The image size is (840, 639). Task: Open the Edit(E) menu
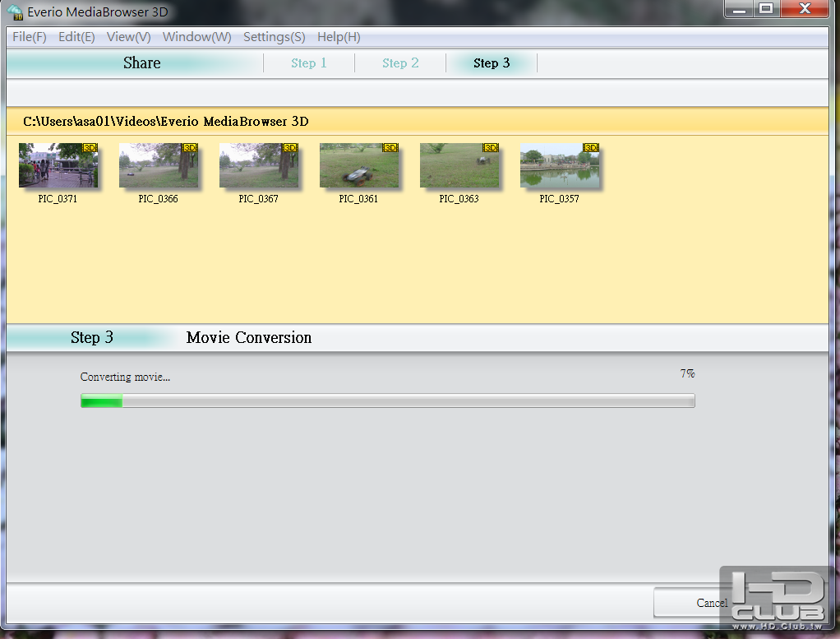tap(76, 37)
